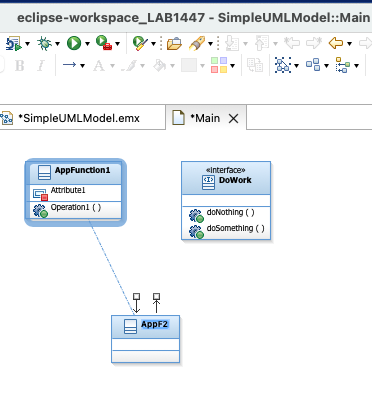
Task: Click the first run-configuration icon in toolbar
Action: [14, 43]
